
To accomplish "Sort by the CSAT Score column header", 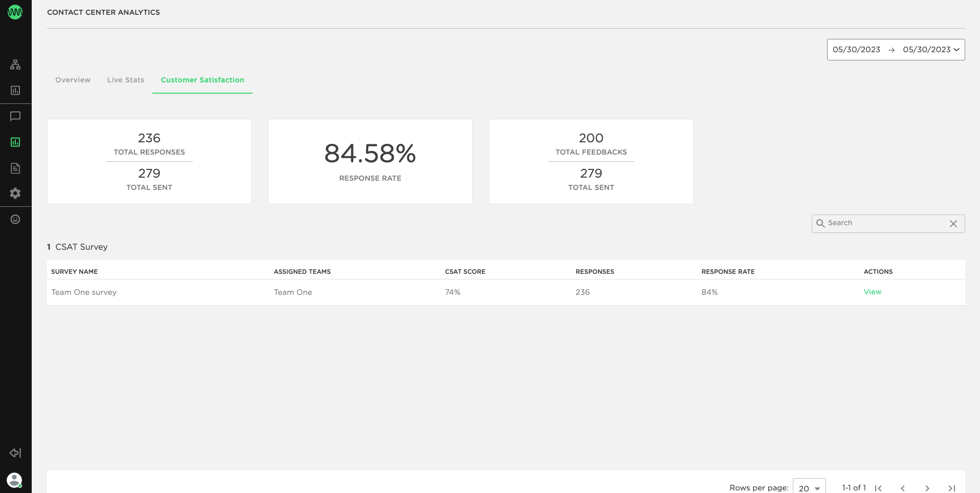I will tap(465, 272).
